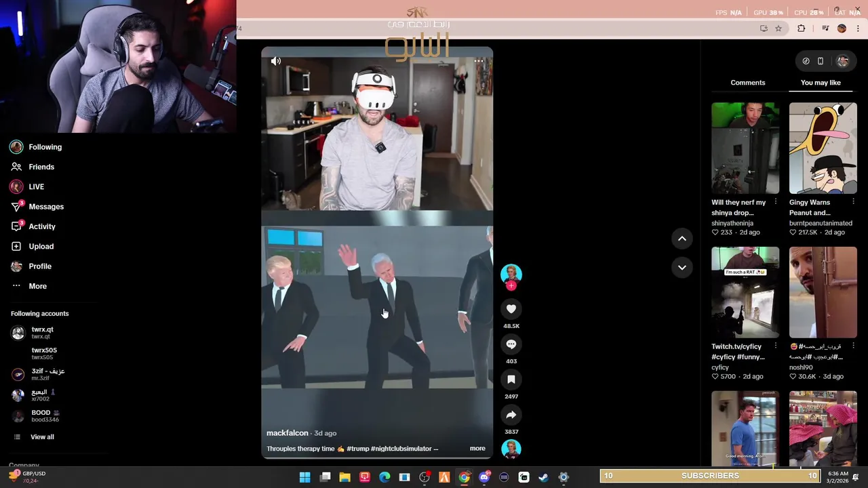This screenshot has height=488, width=868.
Task: Bookmark the video to favorites
Action: [511, 380]
